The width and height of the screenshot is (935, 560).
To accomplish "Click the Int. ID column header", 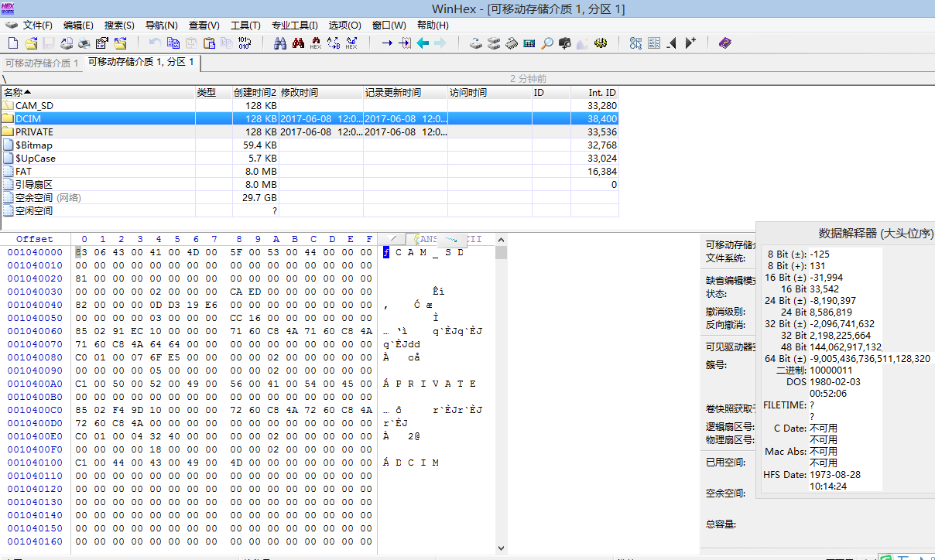I will (x=594, y=93).
